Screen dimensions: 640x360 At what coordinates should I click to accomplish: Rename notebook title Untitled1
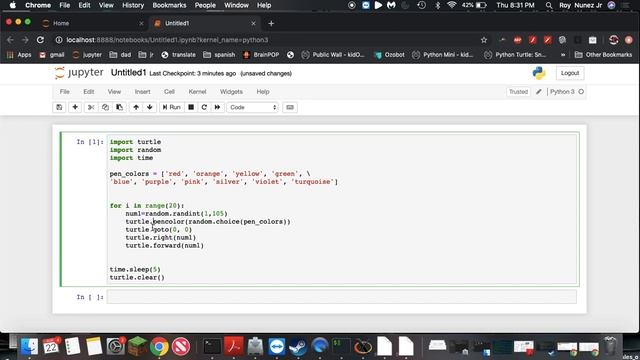coord(128,73)
